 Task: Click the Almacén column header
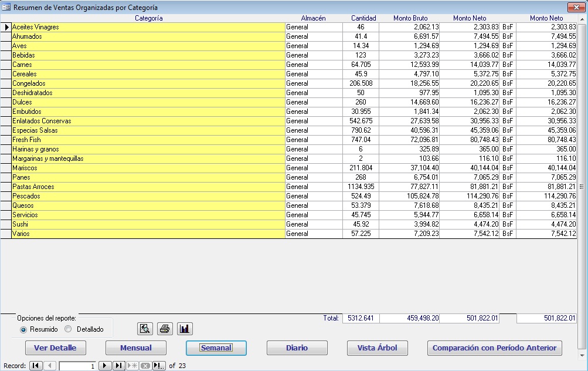(x=313, y=18)
